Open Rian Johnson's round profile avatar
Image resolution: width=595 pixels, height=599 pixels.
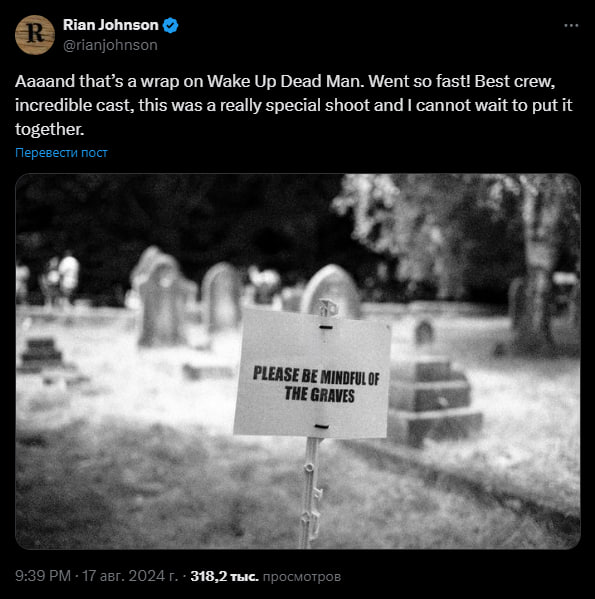(x=35, y=35)
